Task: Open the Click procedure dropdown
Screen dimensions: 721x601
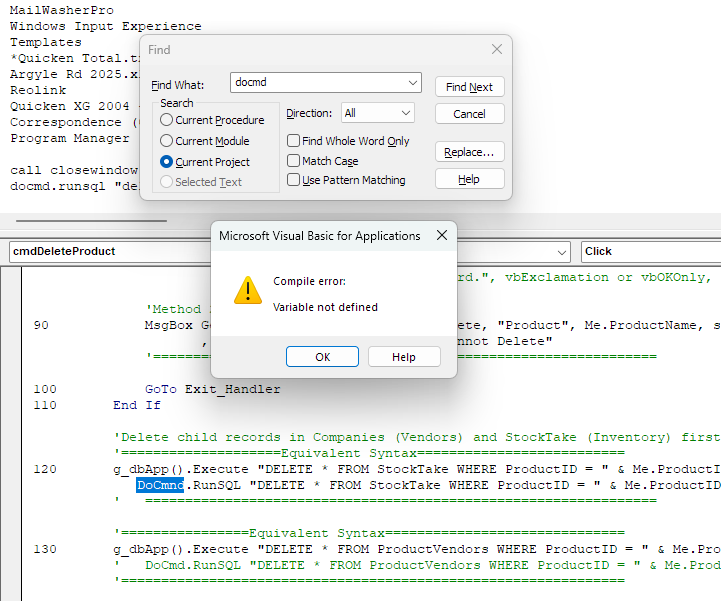Action: [x=651, y=252]
